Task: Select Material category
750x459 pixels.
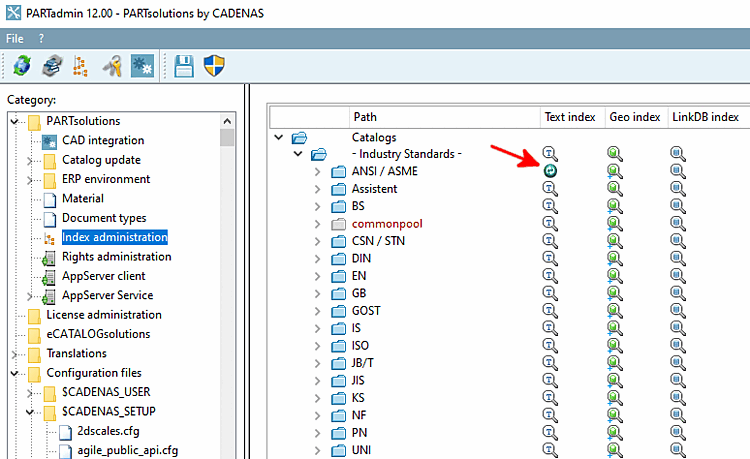Action: click(83, 198)
